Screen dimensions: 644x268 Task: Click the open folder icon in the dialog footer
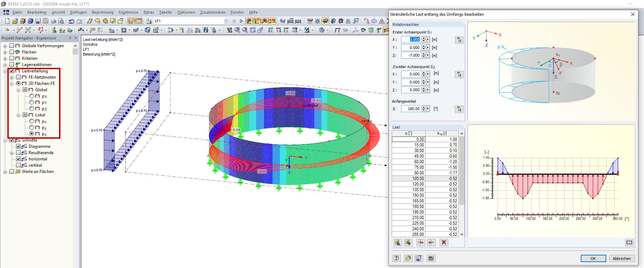[x=408, y=258]
